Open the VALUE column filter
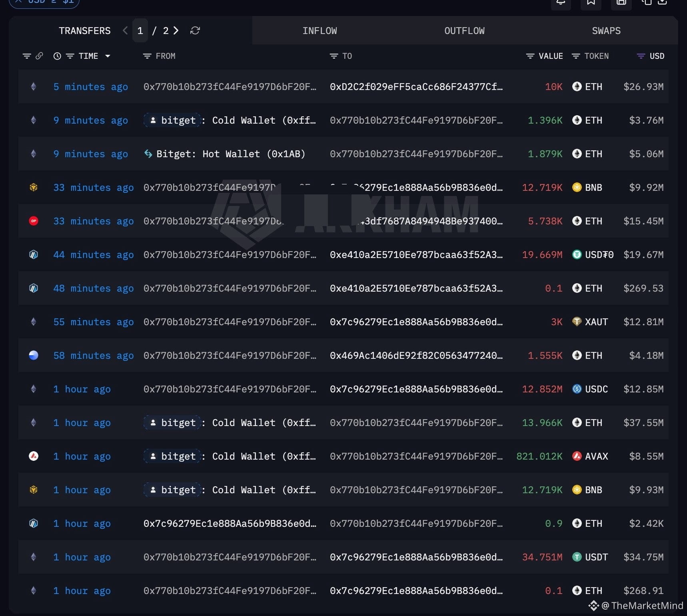The width and height of the screenshot is (687, 616). click(x=530, y=56)
